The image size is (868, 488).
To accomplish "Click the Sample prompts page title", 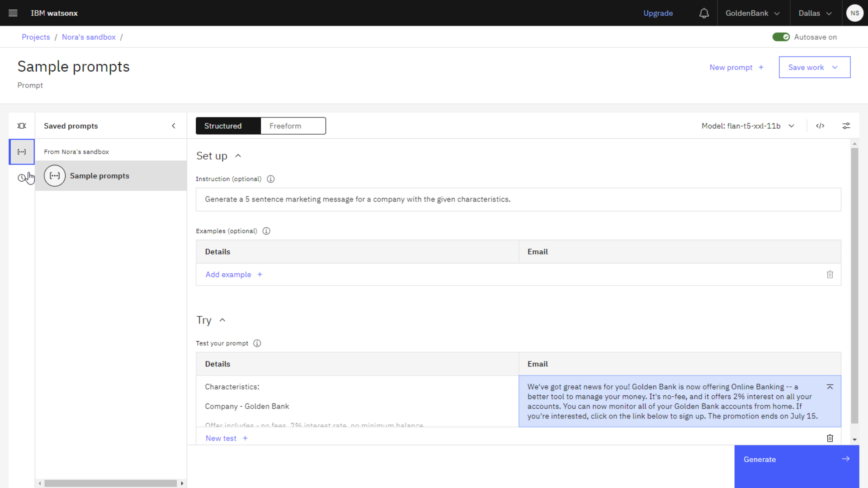I will [x=74, y=67].
